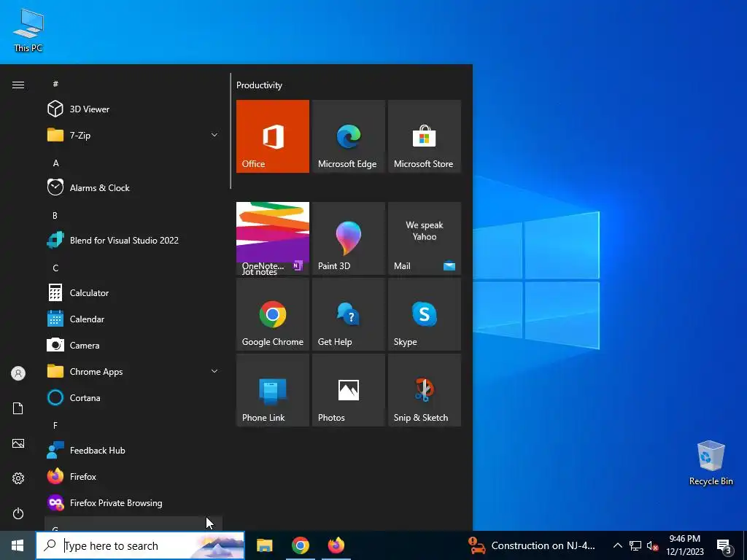Open Pictures from Start sidebar
The image size is (747, 560).
click(x=18, y=443)
